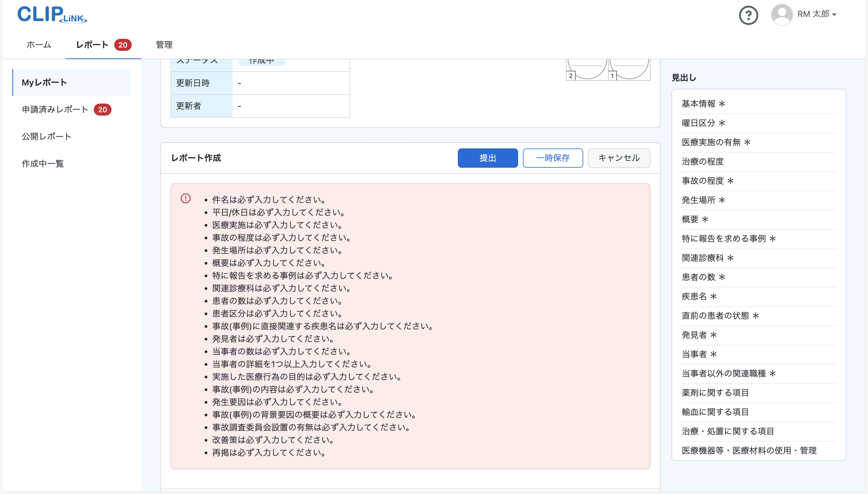Select the レポート tab
Screen dimensions: 868x494
(x=92, y=45)
